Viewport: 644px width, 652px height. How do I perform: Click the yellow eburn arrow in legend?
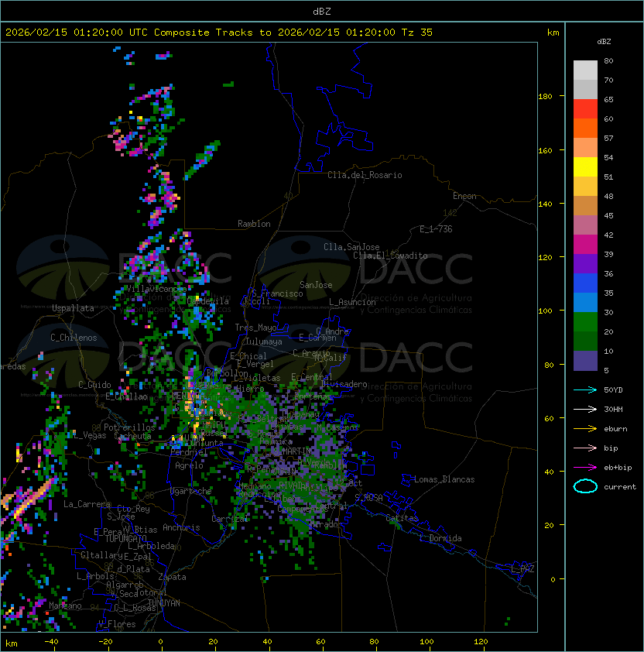tap(585, 429)
